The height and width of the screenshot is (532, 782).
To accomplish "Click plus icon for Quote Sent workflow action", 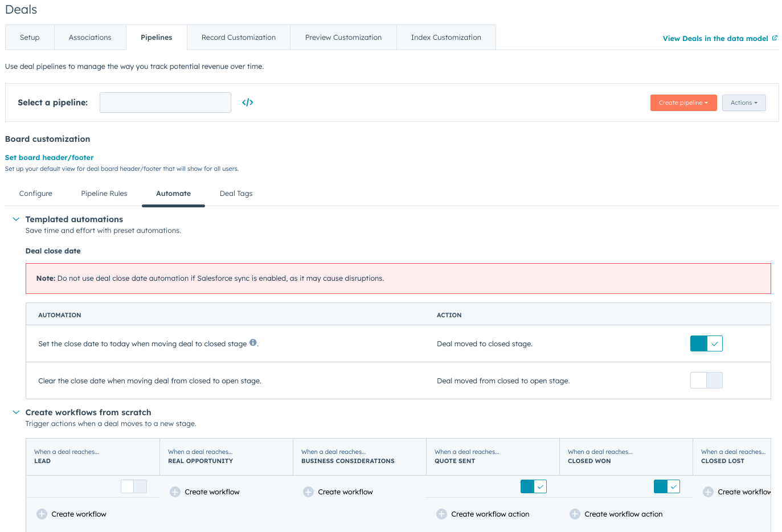I will click(441, 514).
